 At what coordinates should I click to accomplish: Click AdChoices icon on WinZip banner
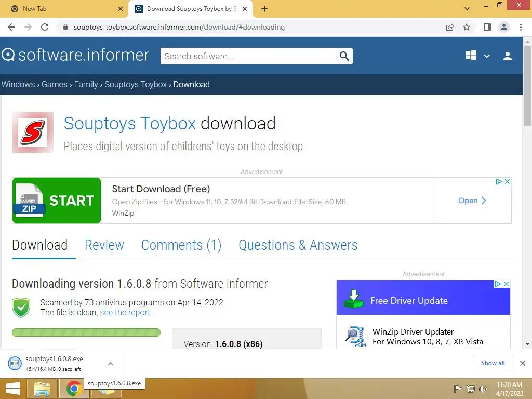(x=498, y=181)
